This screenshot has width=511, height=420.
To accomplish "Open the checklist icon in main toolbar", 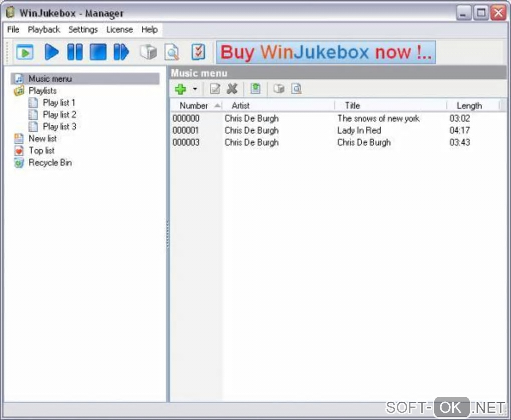I will click(198, 52).
